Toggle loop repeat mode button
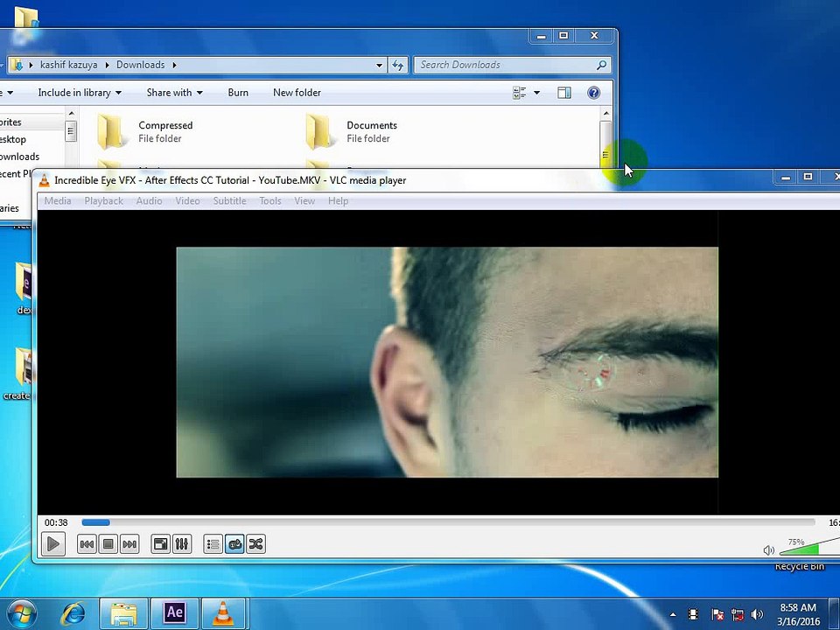The image size is (840, 630). pos(234,544)
